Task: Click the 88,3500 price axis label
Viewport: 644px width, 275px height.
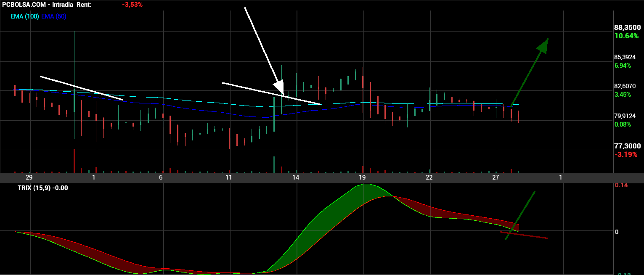Action: 628,27
